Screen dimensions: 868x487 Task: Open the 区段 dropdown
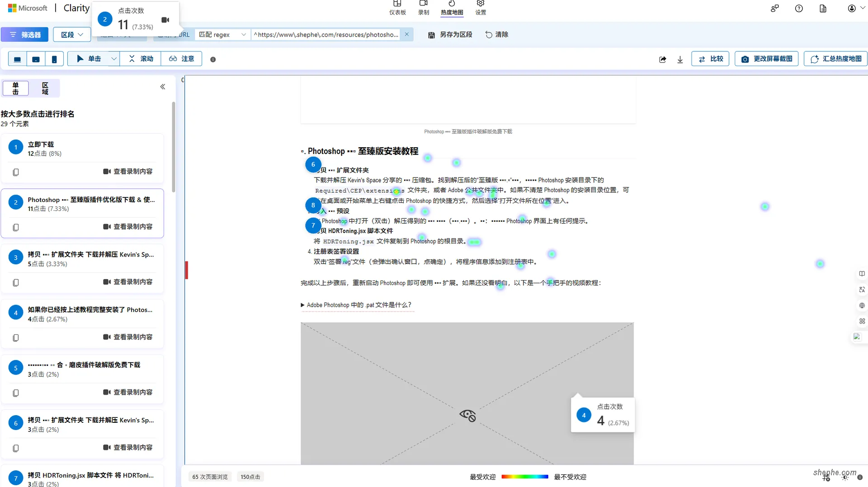pos(71,34)
